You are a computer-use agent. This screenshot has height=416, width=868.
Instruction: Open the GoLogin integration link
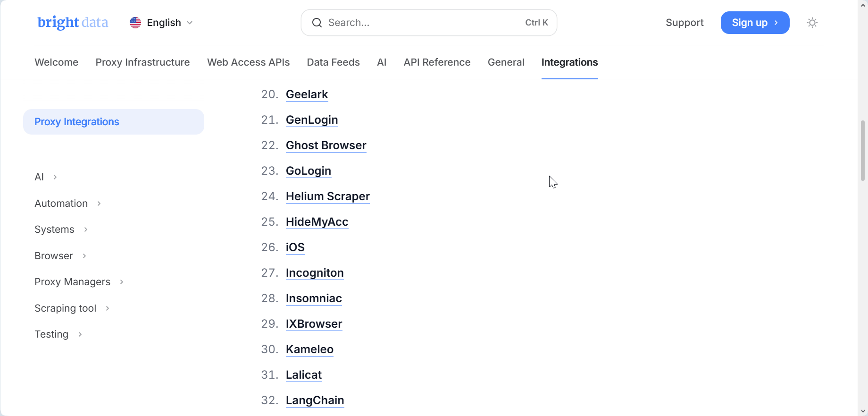pyautogui.click(x=308, y=170)
